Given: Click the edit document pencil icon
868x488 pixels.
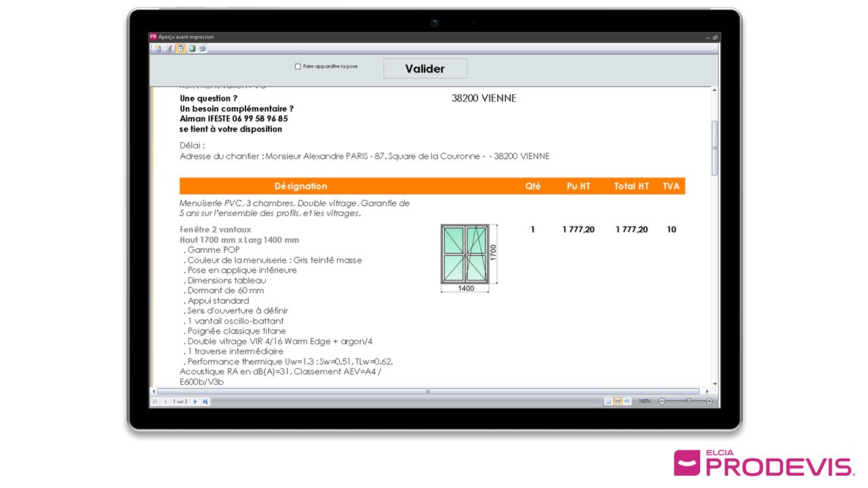Looking at the screenshot, I should 170,48.
